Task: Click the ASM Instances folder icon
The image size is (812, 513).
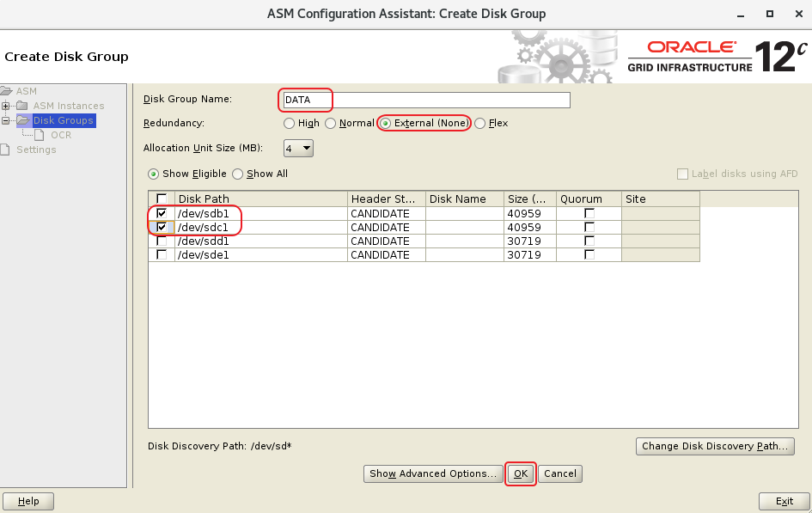Action: point(22,107)
